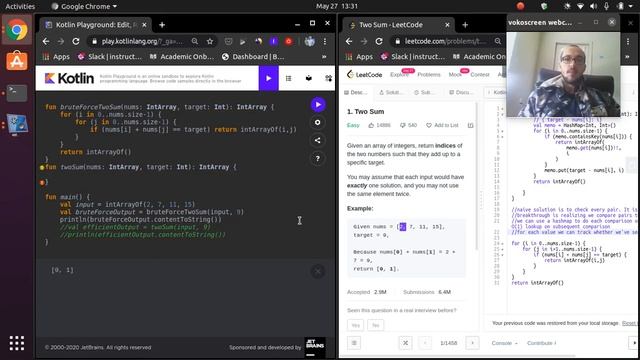Open the problems list icon at the bottom
This screenshot has width=640, height=360.
pyautogui.click(x=354, y=343)
